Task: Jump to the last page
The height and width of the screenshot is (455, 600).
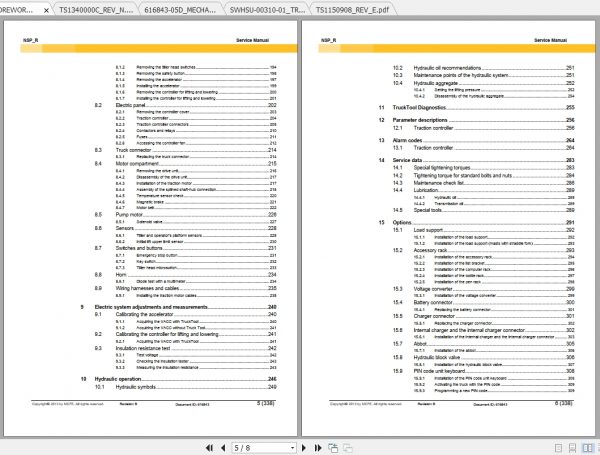Action: 318,448
